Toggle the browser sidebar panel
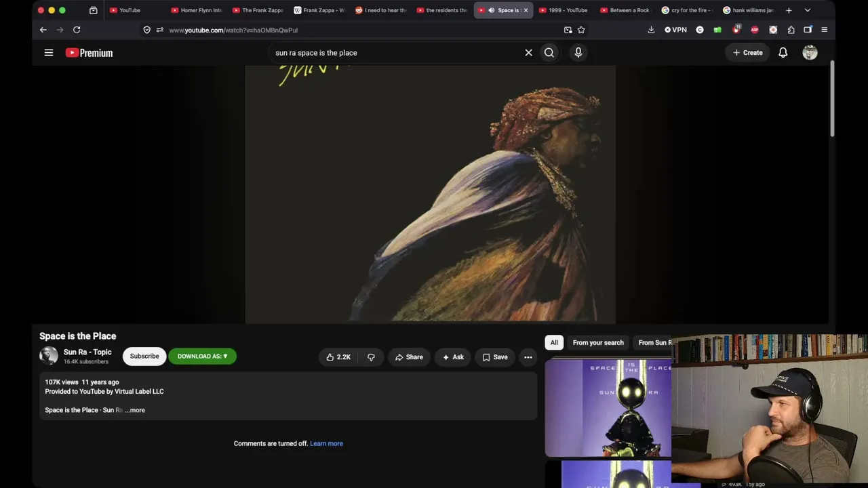The width and height of the screenshot is (868, 488). (808, 30)
